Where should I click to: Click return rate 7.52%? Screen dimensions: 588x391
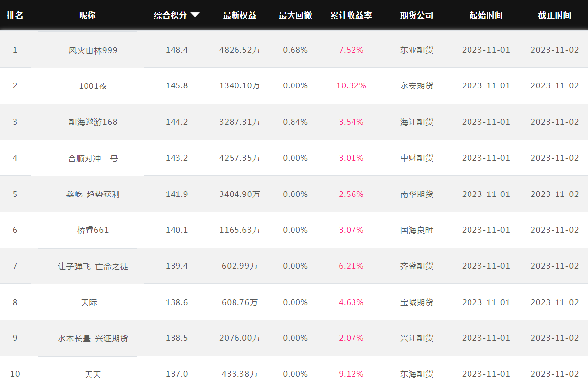coord(351,50)
